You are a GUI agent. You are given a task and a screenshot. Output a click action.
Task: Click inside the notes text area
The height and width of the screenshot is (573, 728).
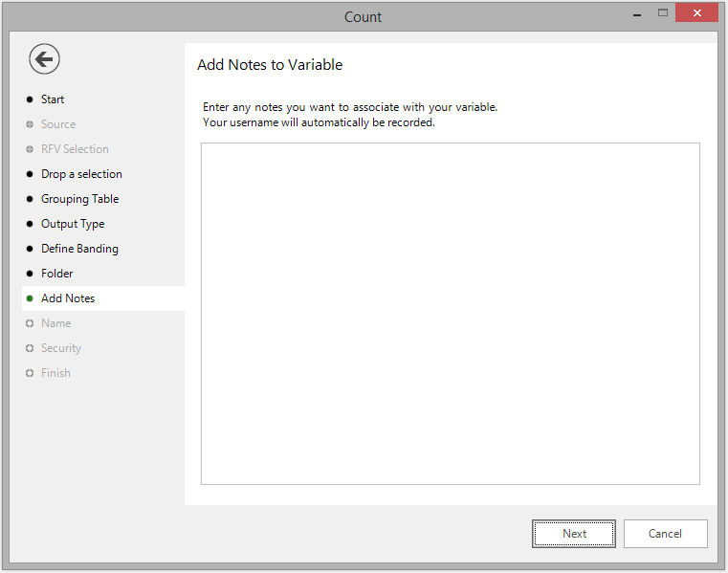click(451, 314)
